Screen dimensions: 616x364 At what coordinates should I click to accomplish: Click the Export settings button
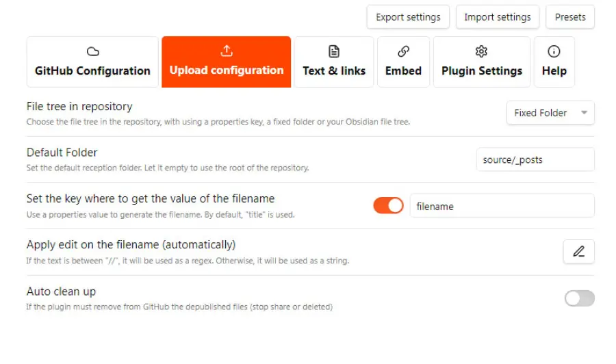coord(408,17)
